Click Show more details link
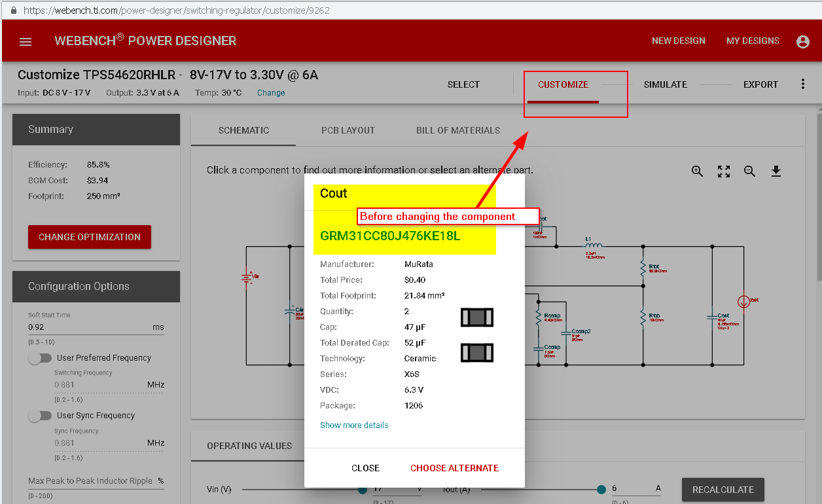This screenshot has height=504, width=822. click(x=354, y=425)
